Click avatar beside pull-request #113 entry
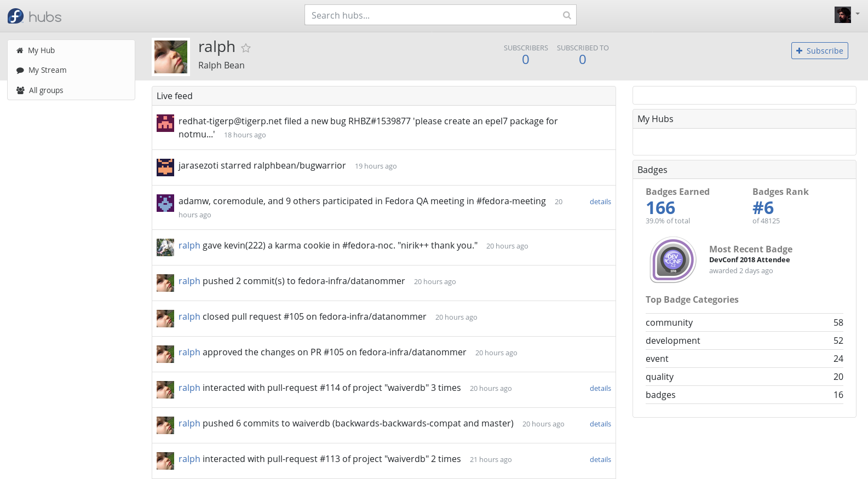The height and width of the screenshot is (479, 868). 165,461
